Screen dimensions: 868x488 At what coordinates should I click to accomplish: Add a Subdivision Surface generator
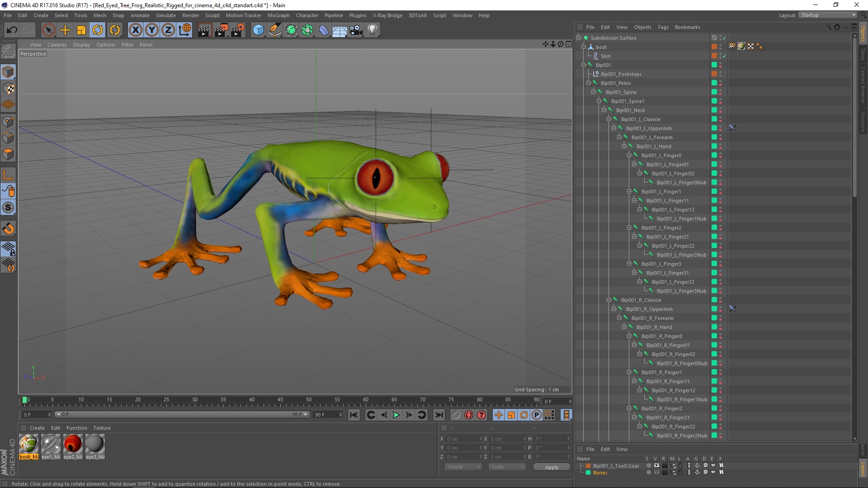pyautogui.click(x=291, y=30)
